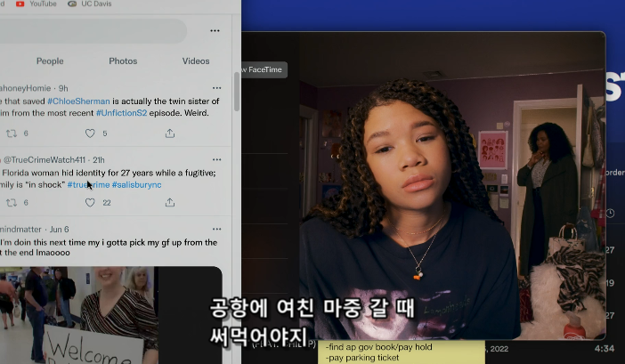This screenshot has width=625, height=364.
Task: Click the Twitter page scrollbar
Action: click(237, 92)
